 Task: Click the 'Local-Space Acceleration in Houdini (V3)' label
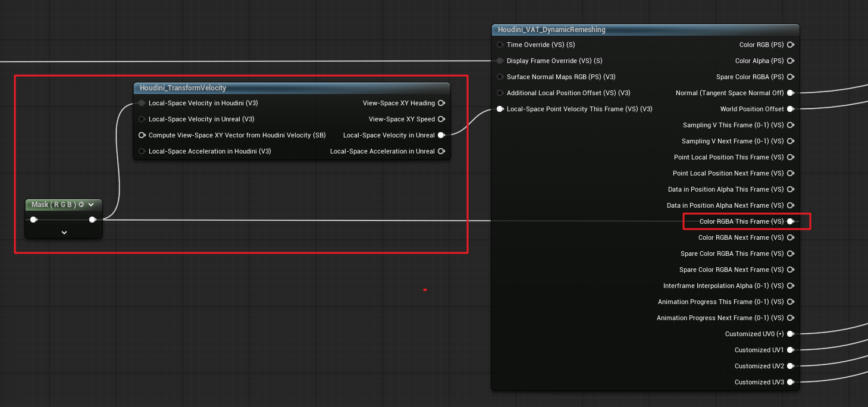[x=210, y=151]
